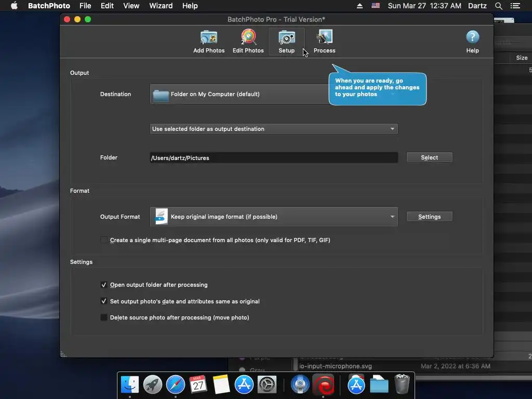Screen dimensions: 532x399
Task: Open Safari in the Dock
Action: 176,385
